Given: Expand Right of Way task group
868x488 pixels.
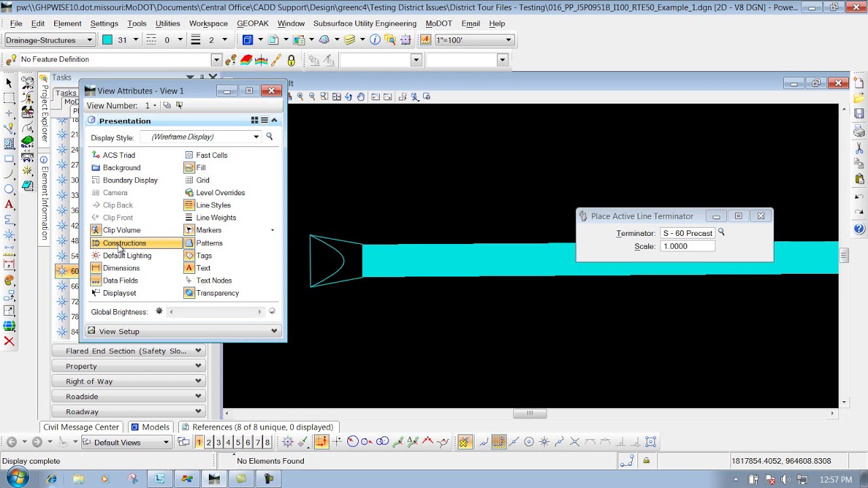Looking at the screenshot, I should [x=129, y=382].
